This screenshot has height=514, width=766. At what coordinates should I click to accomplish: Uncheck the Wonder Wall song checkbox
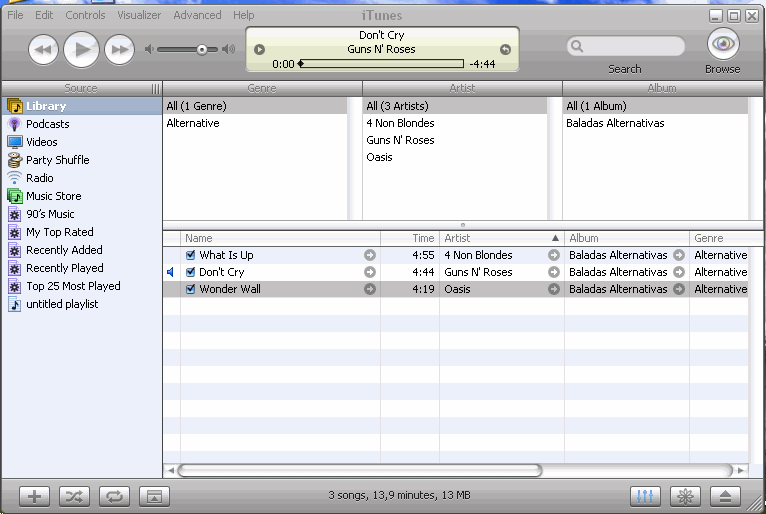pos(191,289)
